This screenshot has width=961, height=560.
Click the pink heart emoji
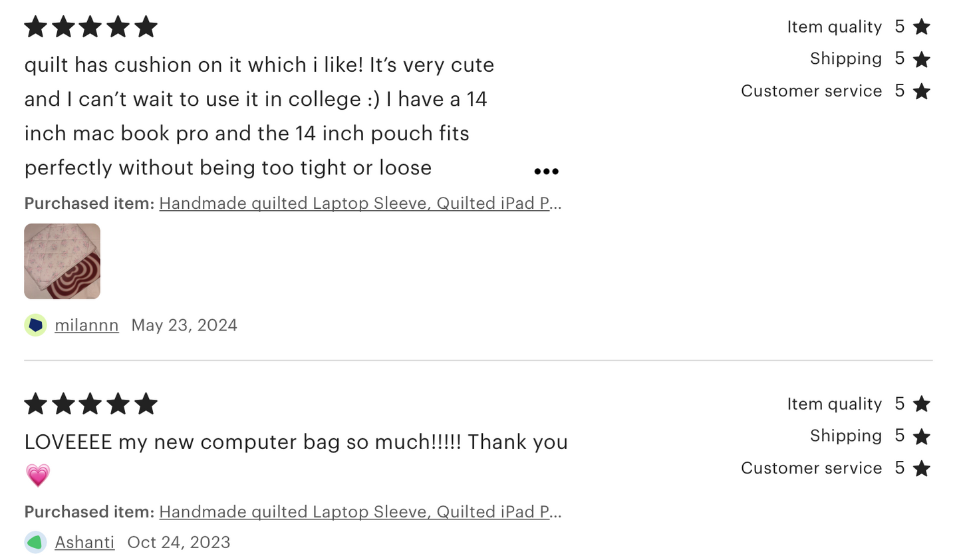click(x=38, y=476)
